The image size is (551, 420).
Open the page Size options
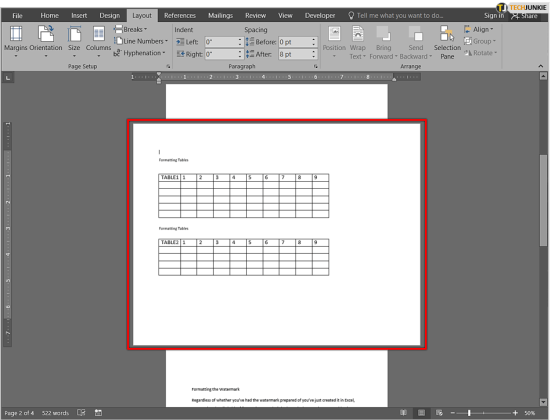(74, 41)
